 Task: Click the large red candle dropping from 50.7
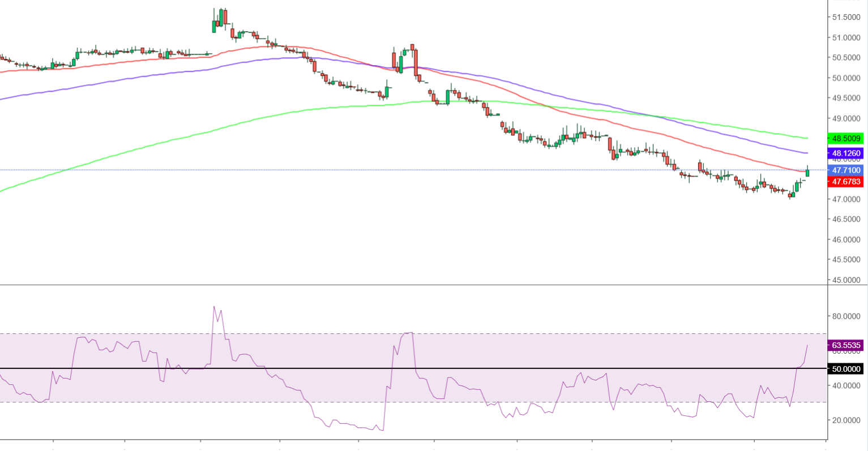(416, 62)
